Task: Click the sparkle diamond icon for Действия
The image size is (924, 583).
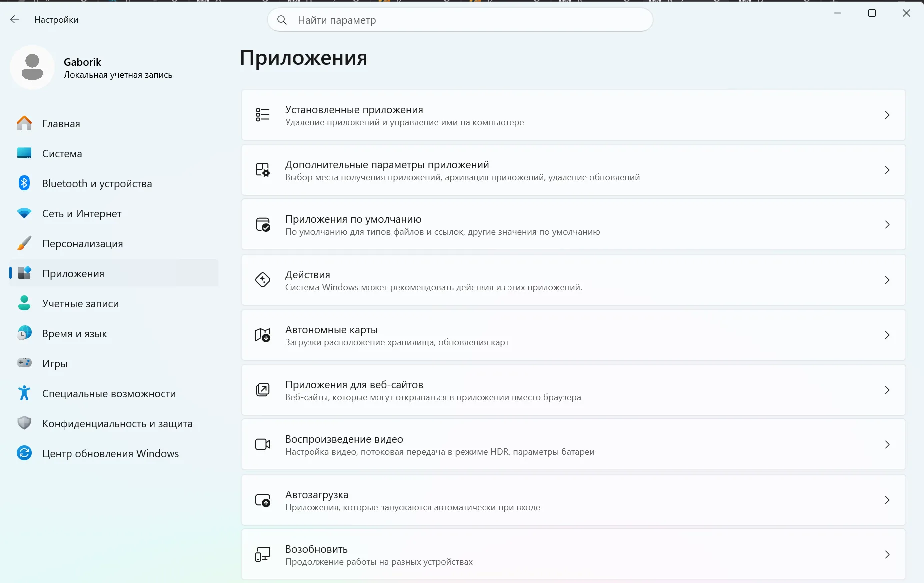Action: [x=263, y=280]
